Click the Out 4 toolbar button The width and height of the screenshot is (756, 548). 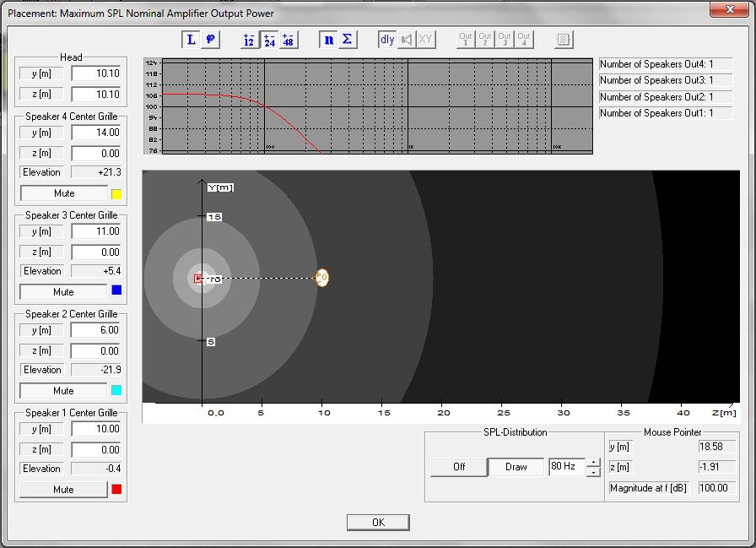click(x=524, y=40)
